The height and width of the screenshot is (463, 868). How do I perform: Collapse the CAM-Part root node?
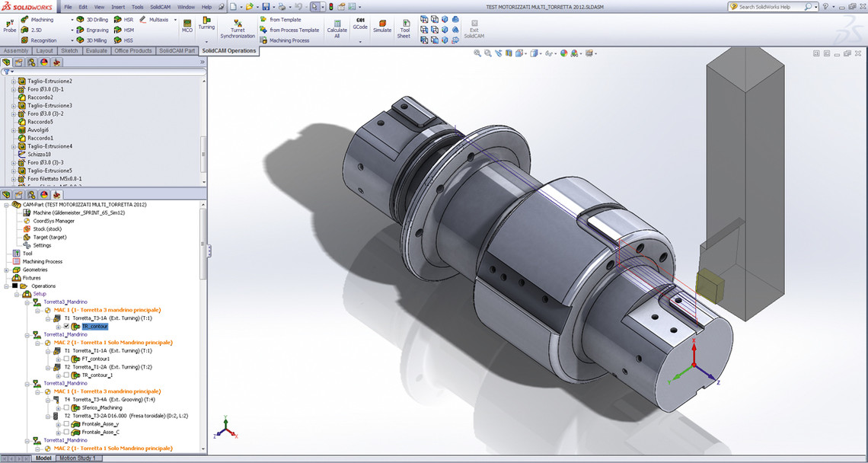click(x=5, y=204)
